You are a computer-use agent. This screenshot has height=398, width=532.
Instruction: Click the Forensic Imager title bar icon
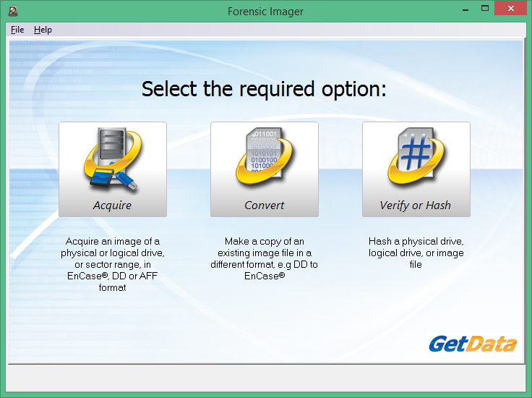(13, 11)
